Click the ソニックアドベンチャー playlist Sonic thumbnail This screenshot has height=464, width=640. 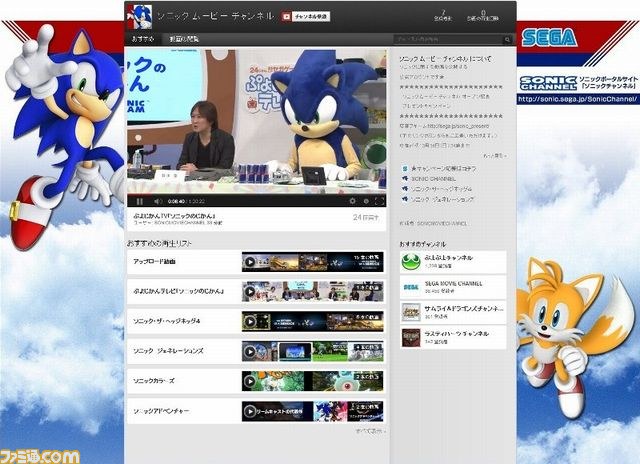point(330,411)
